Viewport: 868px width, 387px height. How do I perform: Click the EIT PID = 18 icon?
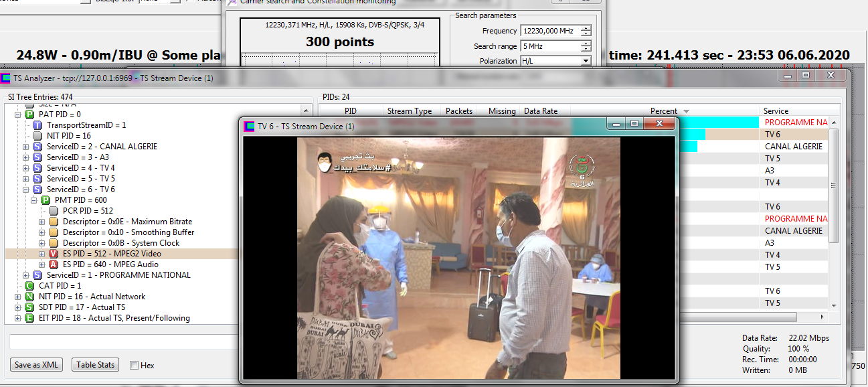[29, 318]
